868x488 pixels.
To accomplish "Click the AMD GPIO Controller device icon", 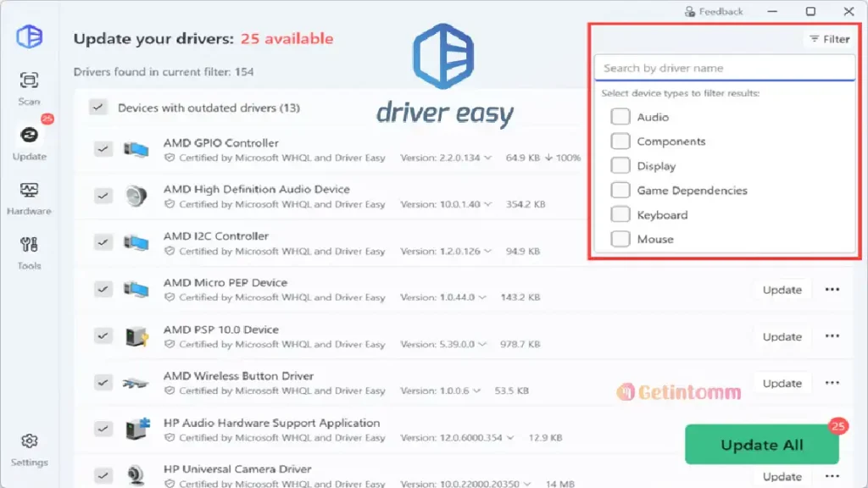I will coord(136,149).
